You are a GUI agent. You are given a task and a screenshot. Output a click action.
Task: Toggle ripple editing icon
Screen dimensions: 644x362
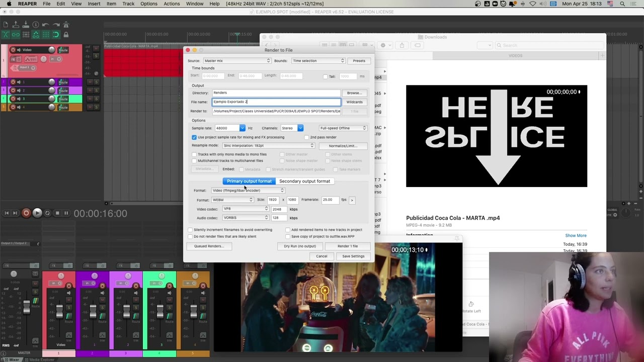[26, 35]
